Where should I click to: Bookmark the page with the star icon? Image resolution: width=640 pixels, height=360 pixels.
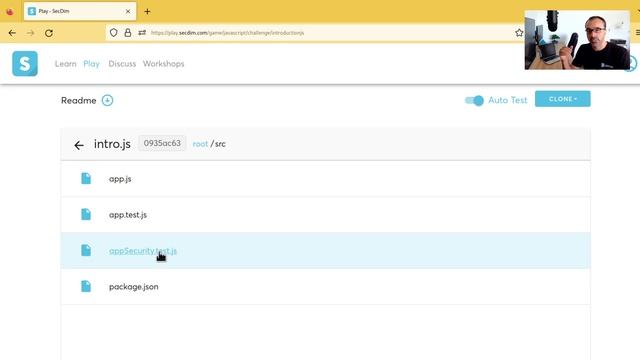click(519, 33)
